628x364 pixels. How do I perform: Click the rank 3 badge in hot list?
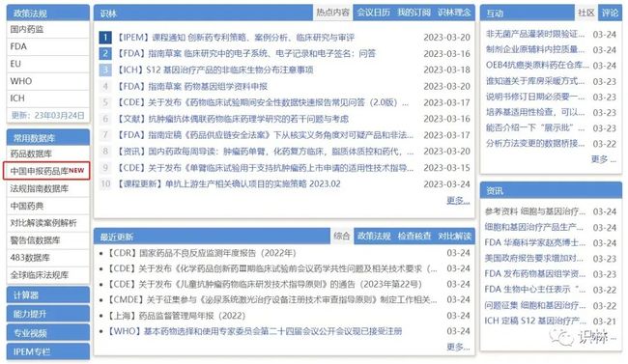[105, 70]
